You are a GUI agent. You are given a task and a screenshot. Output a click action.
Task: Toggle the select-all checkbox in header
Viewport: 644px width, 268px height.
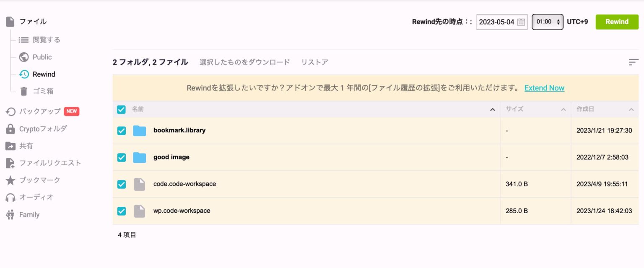(121, 109)
